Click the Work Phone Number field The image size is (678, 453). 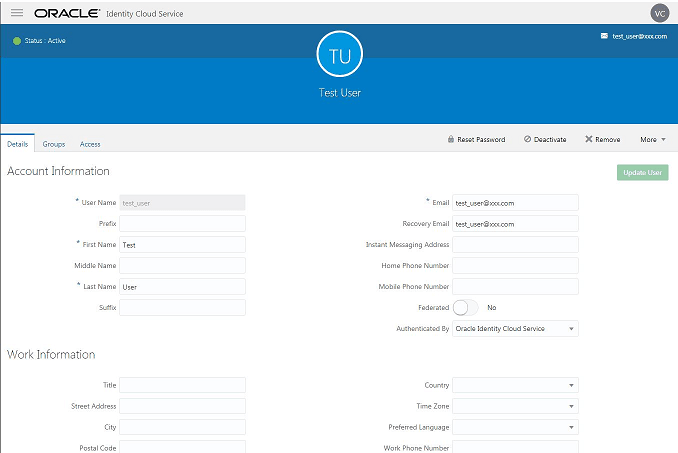click(x=515, y=447)
